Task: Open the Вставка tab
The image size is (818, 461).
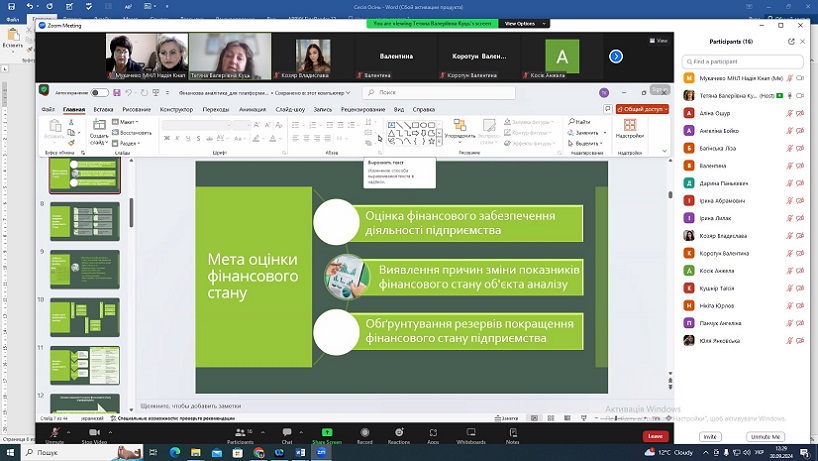Action: pyautogui.click(x=103, y=110)
